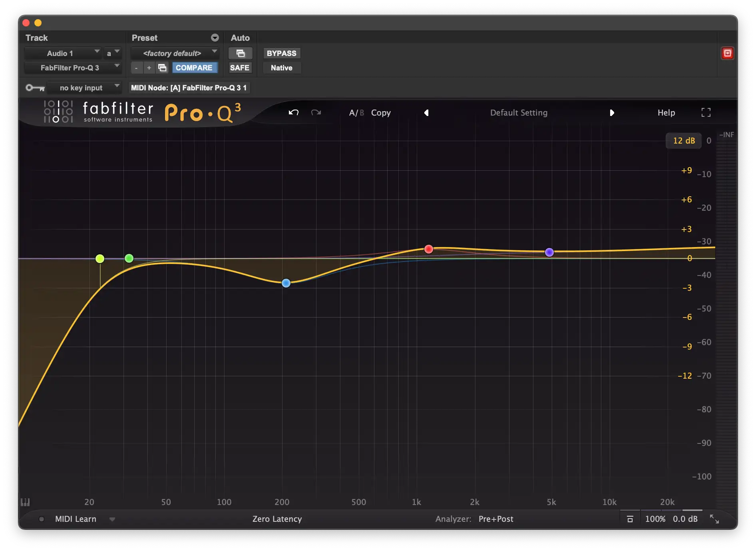Toggle A/B state switch
This screenshot has width=756, height=551.
pyautogui.click(x=356, y=113)
